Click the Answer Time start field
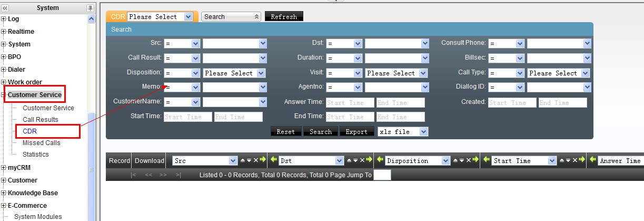The width and height of the screenshot is (644, 221). pos(350,103)
